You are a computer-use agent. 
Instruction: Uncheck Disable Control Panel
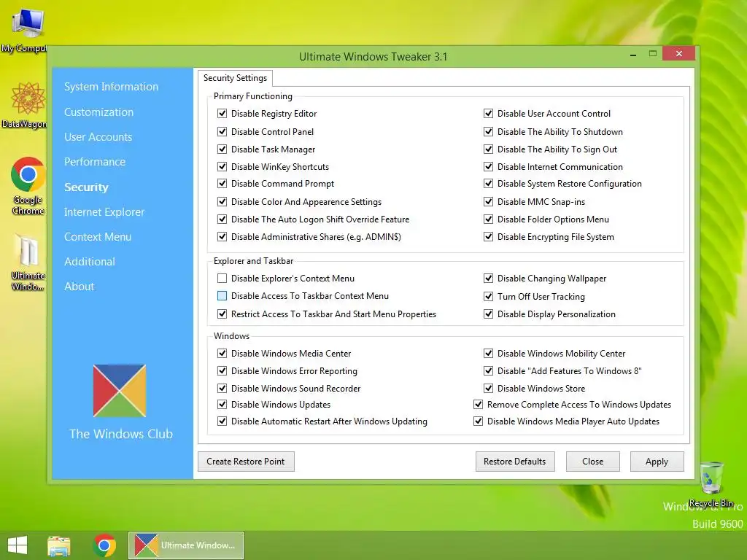[x=222, y=131]
